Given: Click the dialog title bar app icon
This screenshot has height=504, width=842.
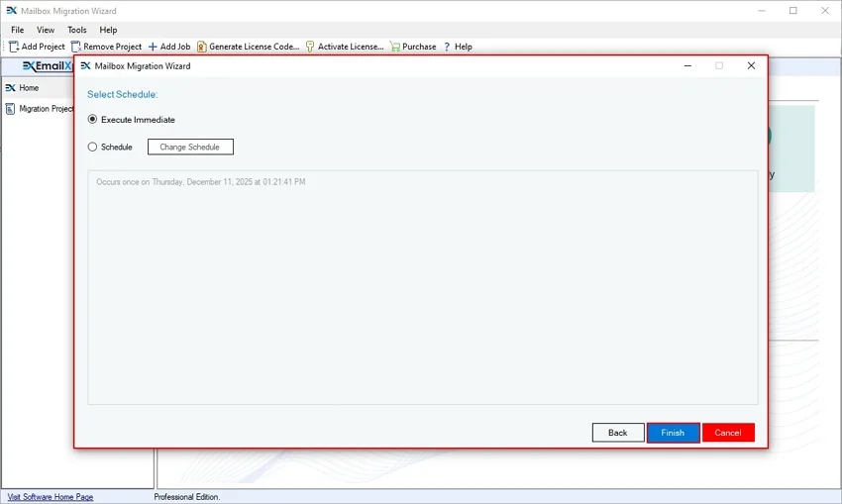Looking at the screenshot, I should coord(85,66).
